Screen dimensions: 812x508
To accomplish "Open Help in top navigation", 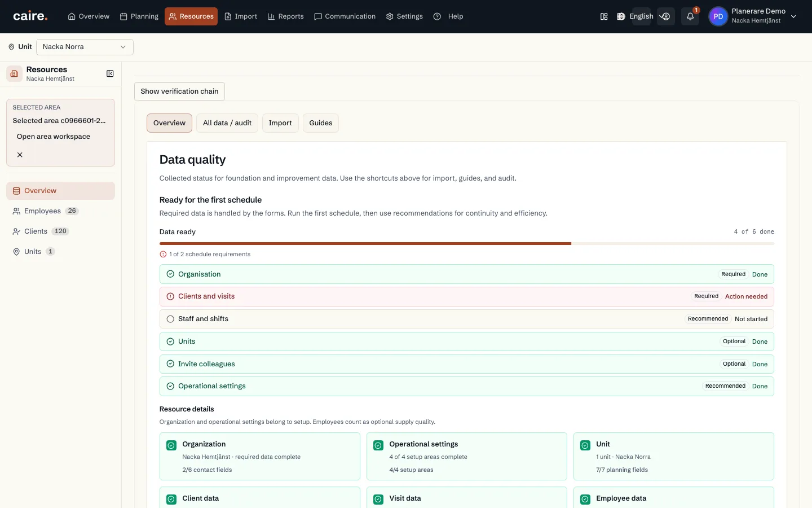I will 448,16.
